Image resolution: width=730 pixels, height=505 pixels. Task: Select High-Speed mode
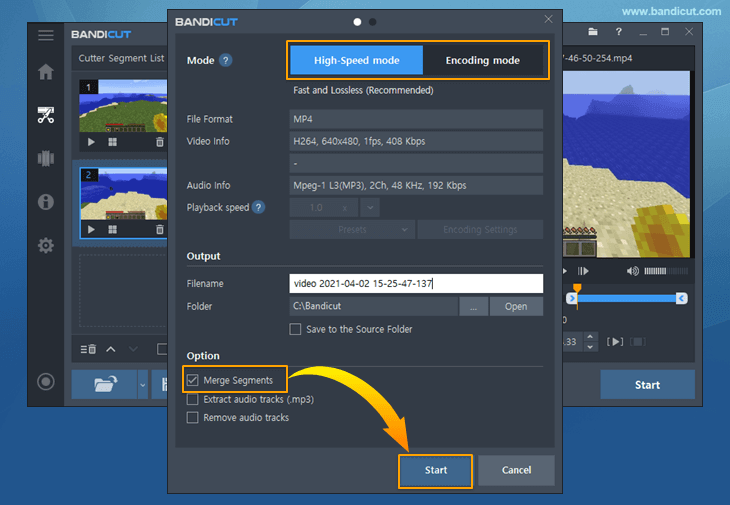(x=356, y=60)
